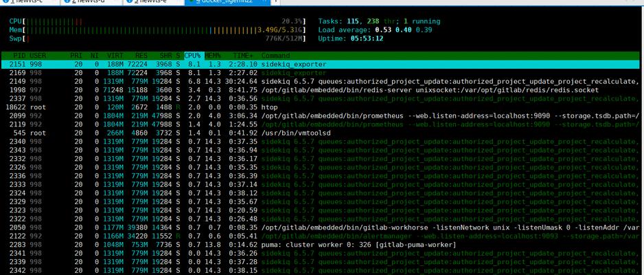Sort by the PRI column header
Viewport: 644px width, 275px height.
click(x=76, y=56)
